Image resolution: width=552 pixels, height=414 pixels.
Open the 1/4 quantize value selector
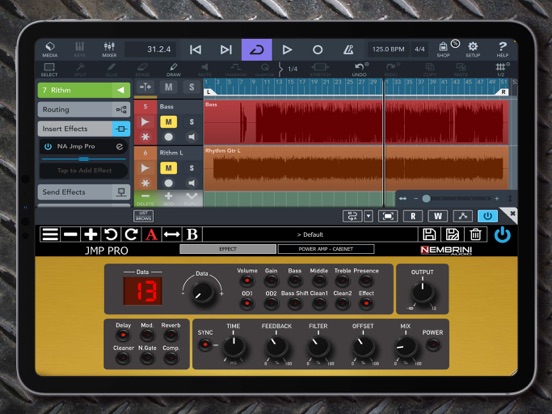pos(293,69)
